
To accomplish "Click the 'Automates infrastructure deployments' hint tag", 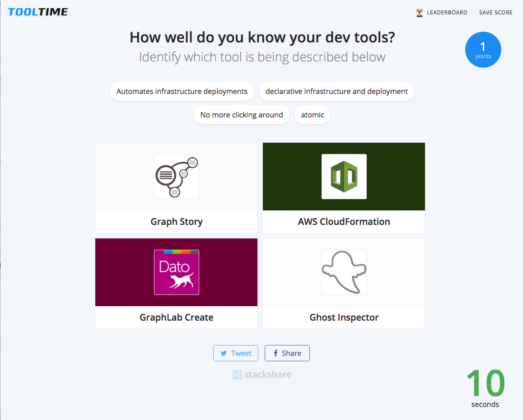I will (182, 91).
